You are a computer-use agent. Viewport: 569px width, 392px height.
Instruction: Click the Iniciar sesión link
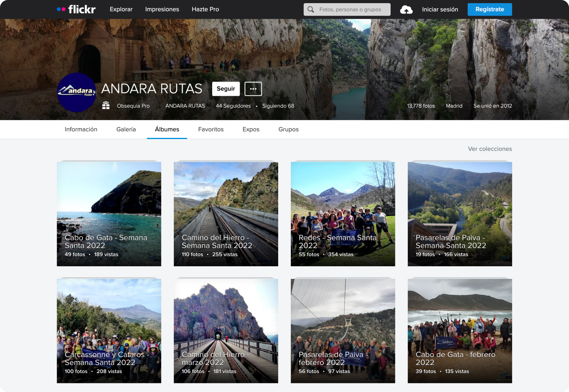pos(440,9)
